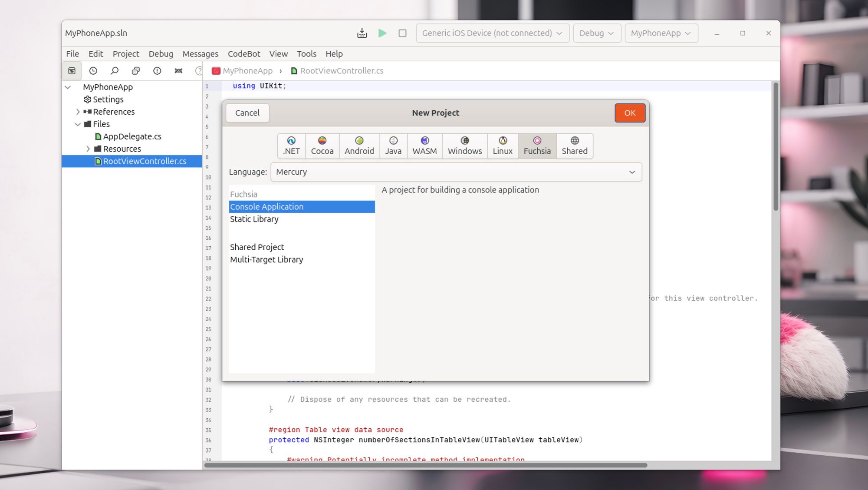Open the errors pane exclamation icon
Image resolution: width=868 pixels, height=490 pixels.
coord(157,71)
